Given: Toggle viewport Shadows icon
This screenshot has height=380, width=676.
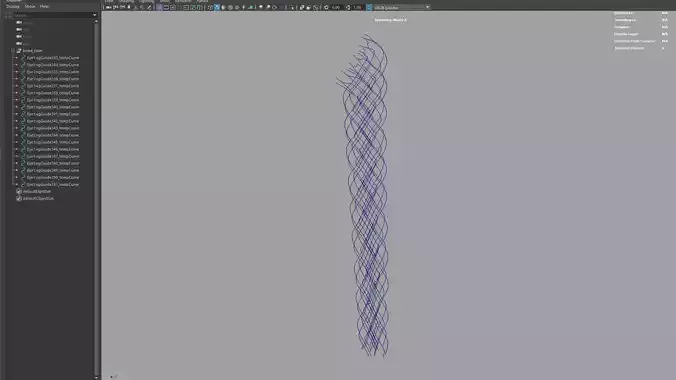Looking at the screenshot, I should [250, 7].
